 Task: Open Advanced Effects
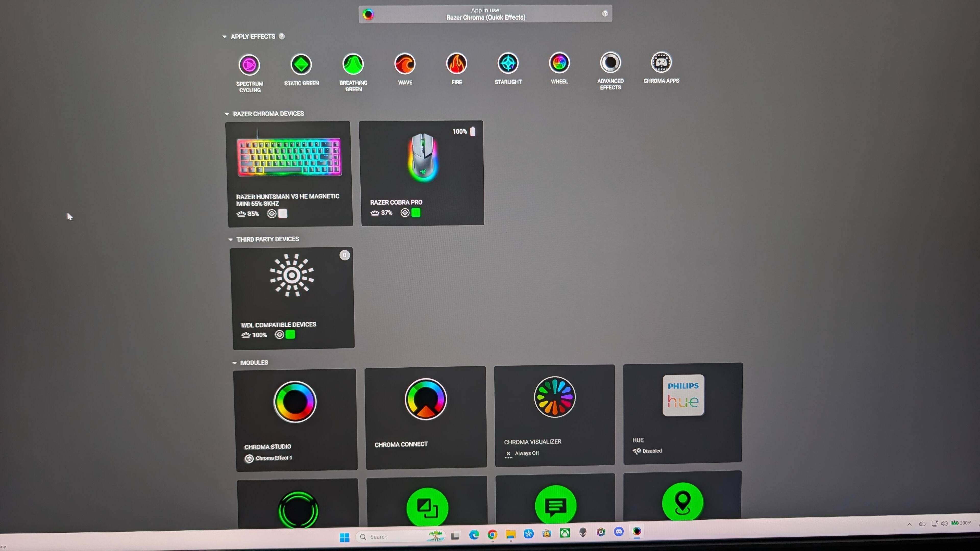click(610, 71)
